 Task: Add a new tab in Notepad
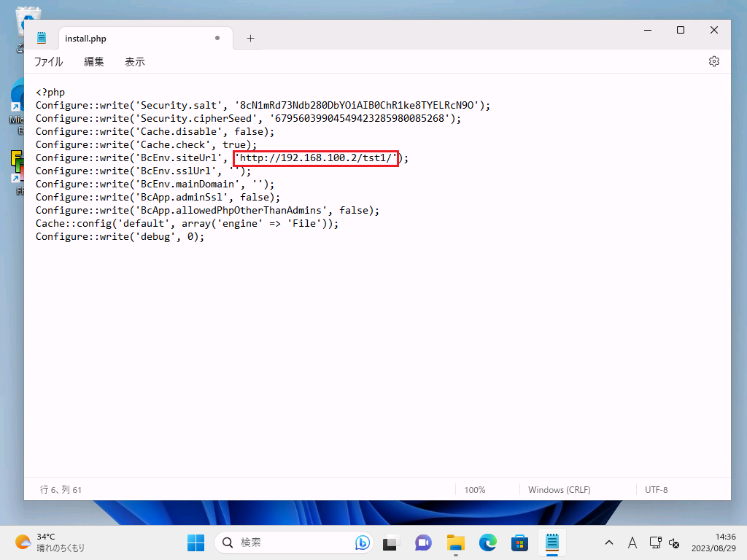point(250,39)
